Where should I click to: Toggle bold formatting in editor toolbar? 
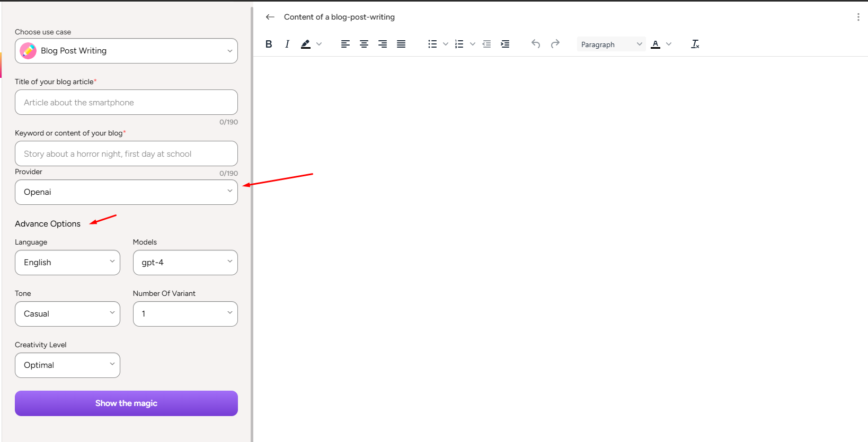click(x=269, y=44)
